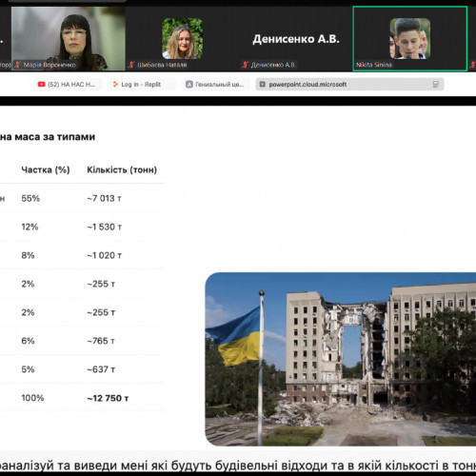Open the YouTube tab '(52) НА НАС Н...'
Screen dimensions: 476x476
[x=67, y=85]
